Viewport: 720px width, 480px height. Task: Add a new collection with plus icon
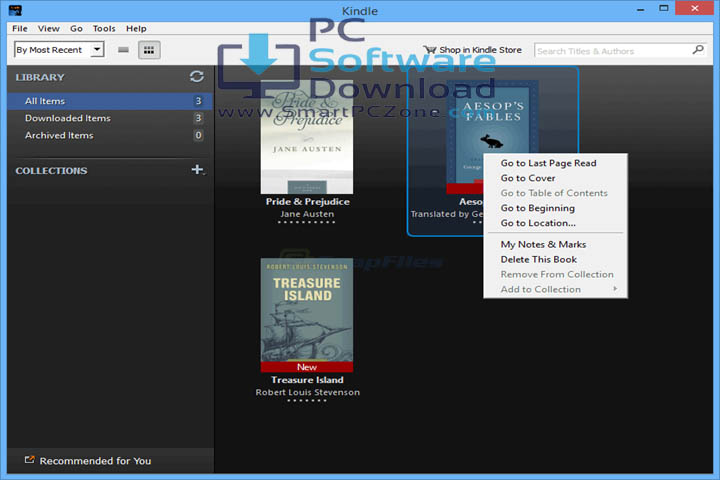[x=197, y=169]
